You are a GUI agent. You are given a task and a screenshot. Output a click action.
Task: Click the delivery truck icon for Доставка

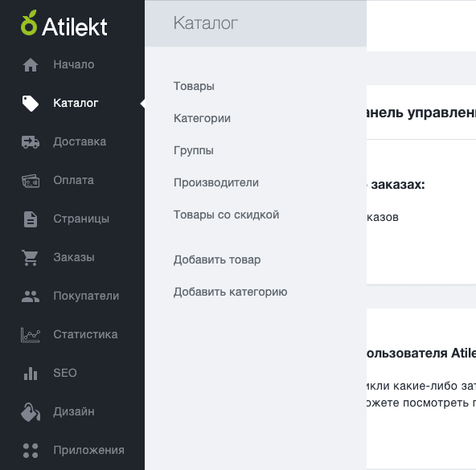point(31,142)
